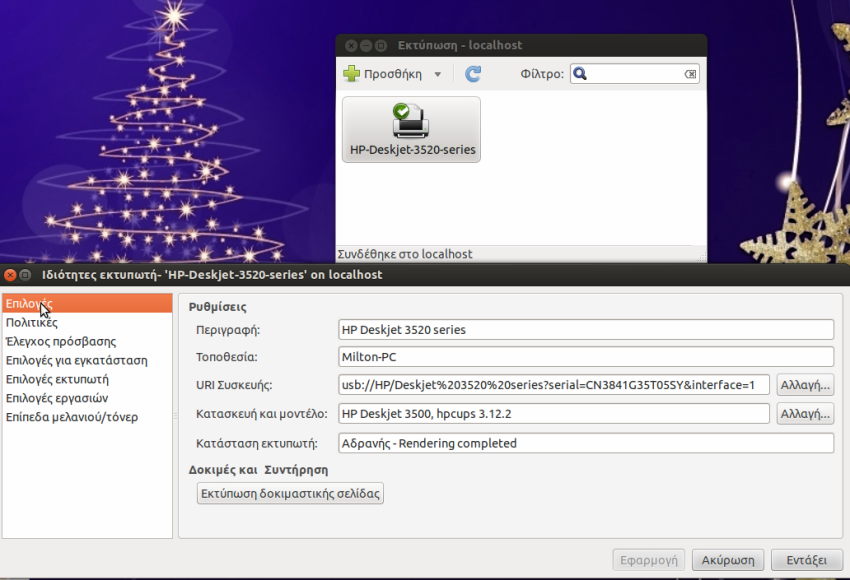Image resolution: width=850 pixels, height=580 pixels.
Task: Click the Περιγραφή: label
Action: 228,330
